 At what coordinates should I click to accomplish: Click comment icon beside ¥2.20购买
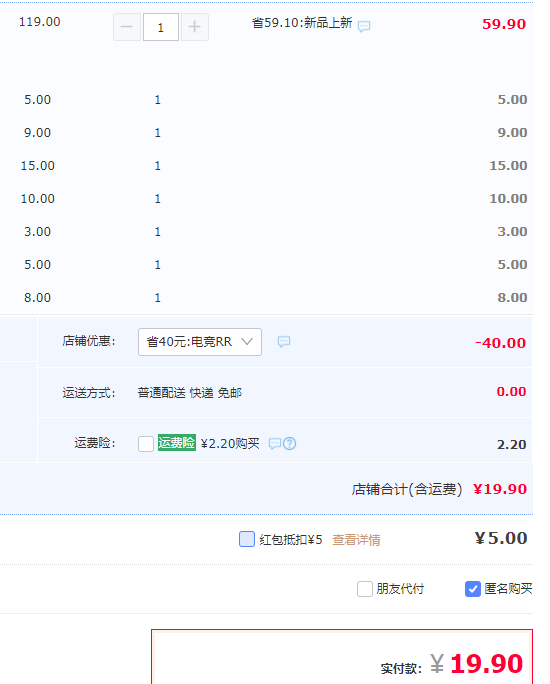point(275,444)
